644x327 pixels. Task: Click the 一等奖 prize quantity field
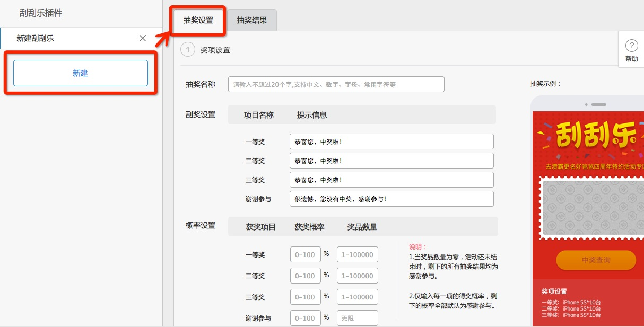tap(358, 254)
